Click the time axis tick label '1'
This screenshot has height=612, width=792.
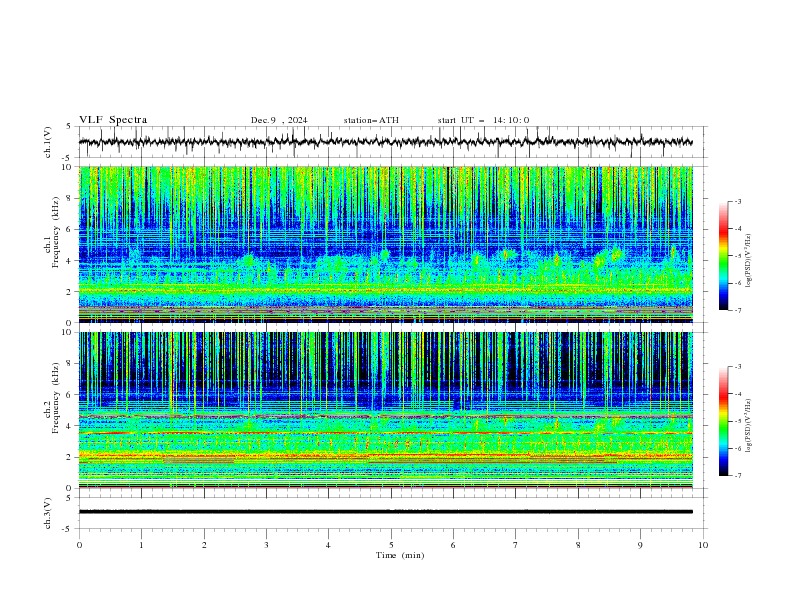141,545
